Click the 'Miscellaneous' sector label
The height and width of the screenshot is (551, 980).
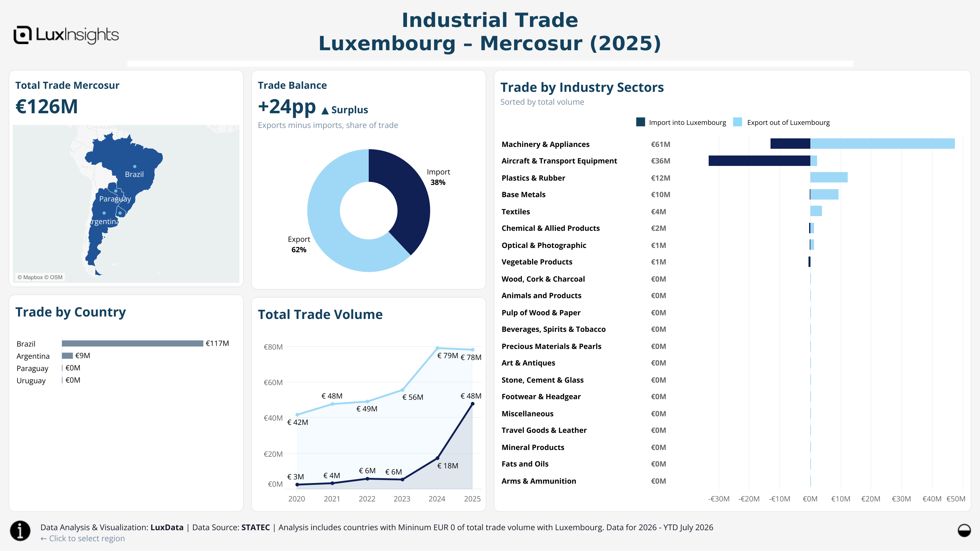(527, 414)
